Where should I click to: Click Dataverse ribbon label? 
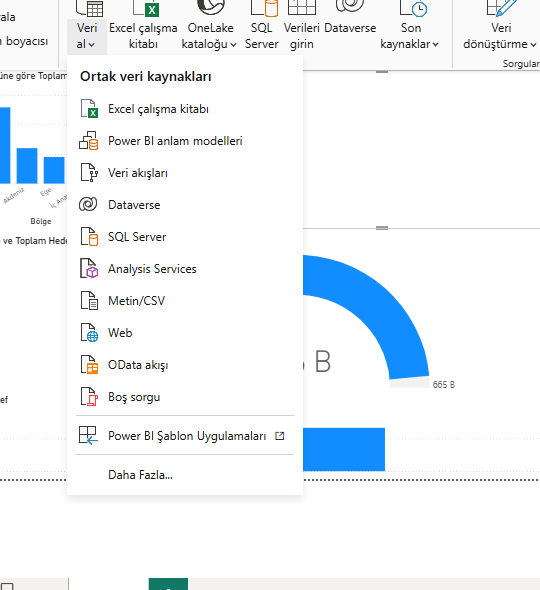tap(350, 28)
